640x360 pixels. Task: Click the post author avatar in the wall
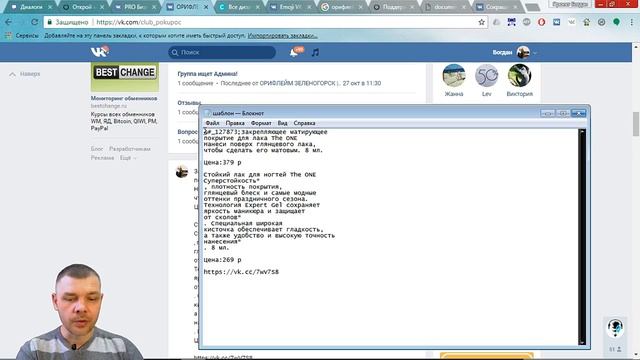pos(182,172)
